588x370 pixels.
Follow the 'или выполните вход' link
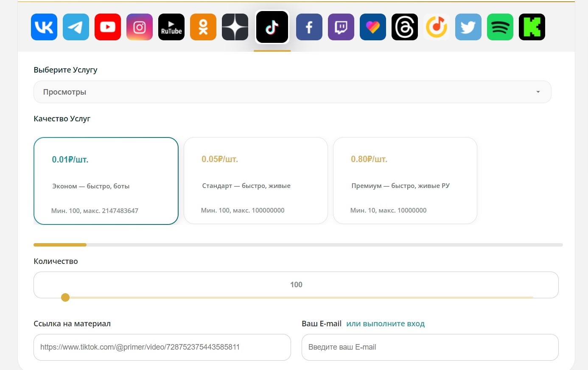386,324
